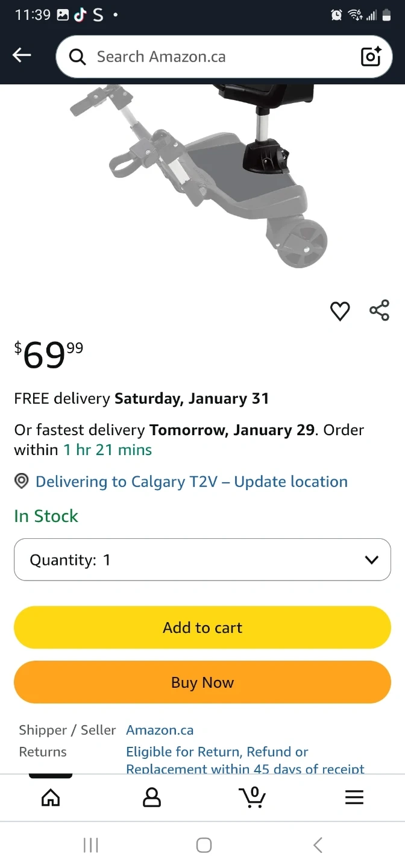The width and height of the screenshot is (405, 868).
Task: Share this product listing
Action: 379,310
